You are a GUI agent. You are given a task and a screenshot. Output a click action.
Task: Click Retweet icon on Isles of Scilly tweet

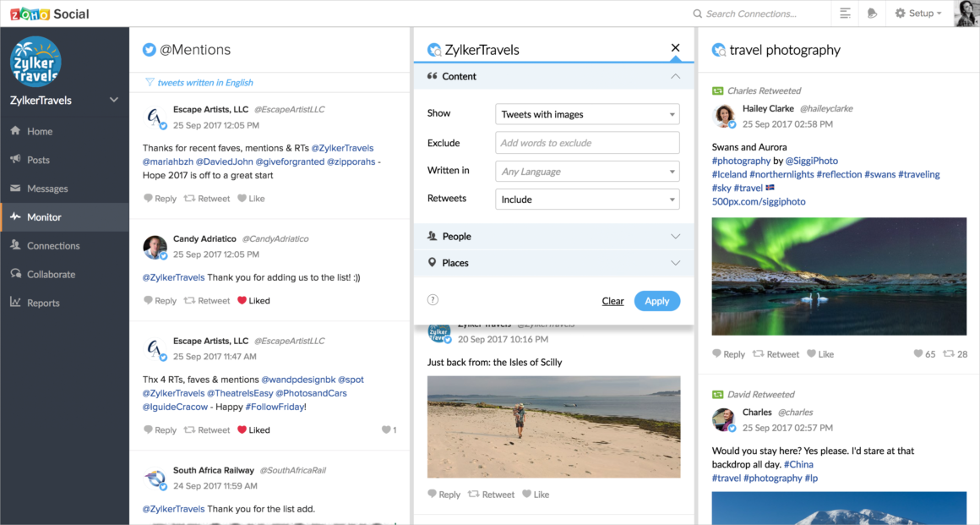pos(474,495)
